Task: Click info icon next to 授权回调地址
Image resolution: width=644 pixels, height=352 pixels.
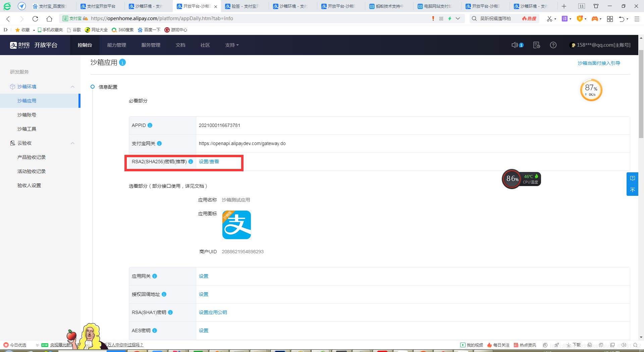Action: coord(164,294)
